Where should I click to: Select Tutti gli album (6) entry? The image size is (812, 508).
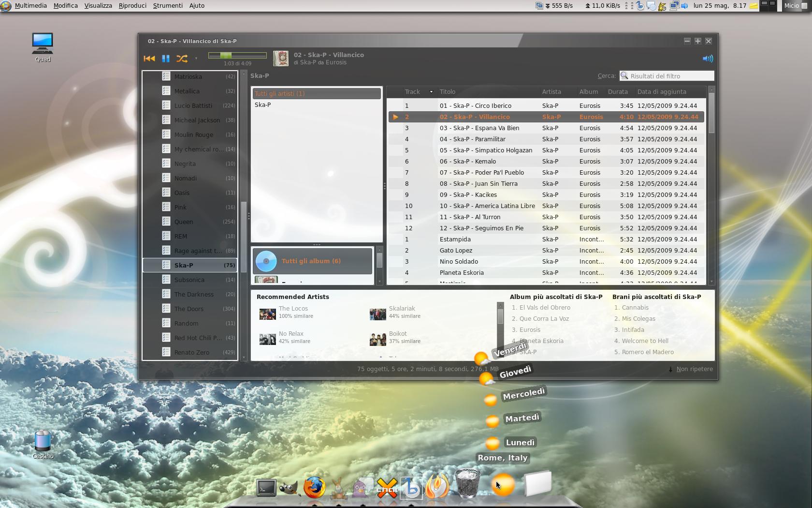pos(313,261)
